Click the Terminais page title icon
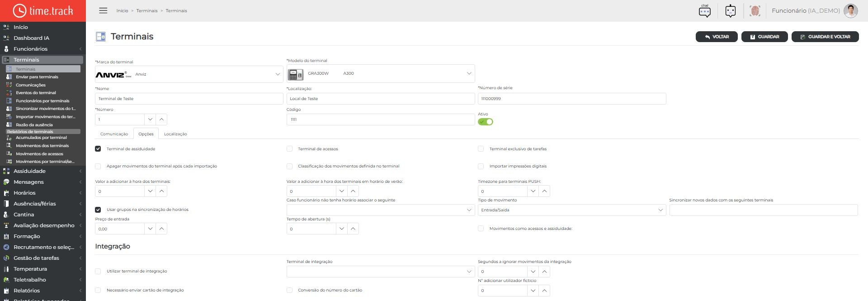The image size is (868, 301). pyautogui.click(x=100, y=37)
